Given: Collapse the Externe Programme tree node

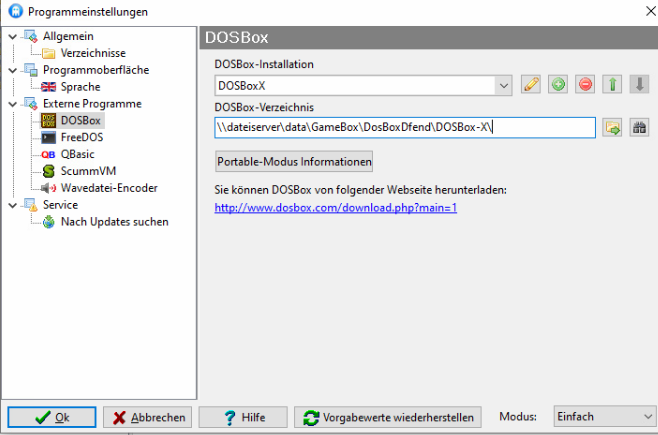Looking at the screenshot, I should tap(12, 104).
